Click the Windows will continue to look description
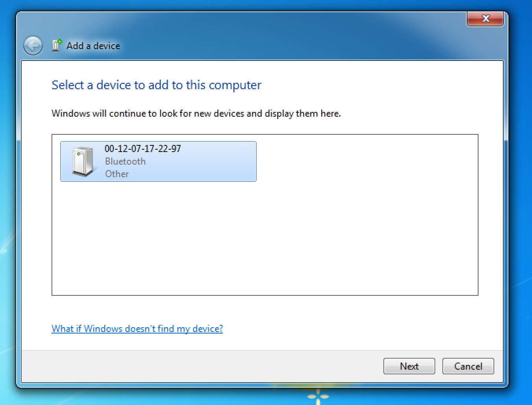Screen dimensions: 532x405 pyautogui.click(x=196, y=114)
